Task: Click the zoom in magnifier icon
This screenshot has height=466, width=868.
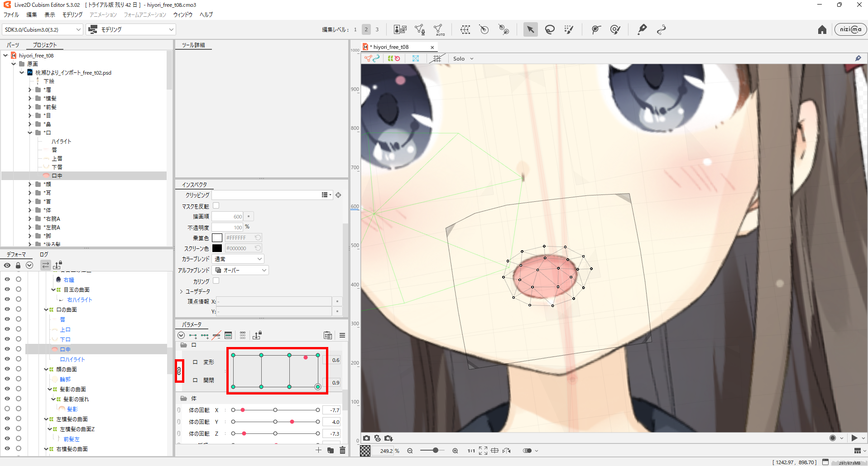Action: (x=455, y=451)
